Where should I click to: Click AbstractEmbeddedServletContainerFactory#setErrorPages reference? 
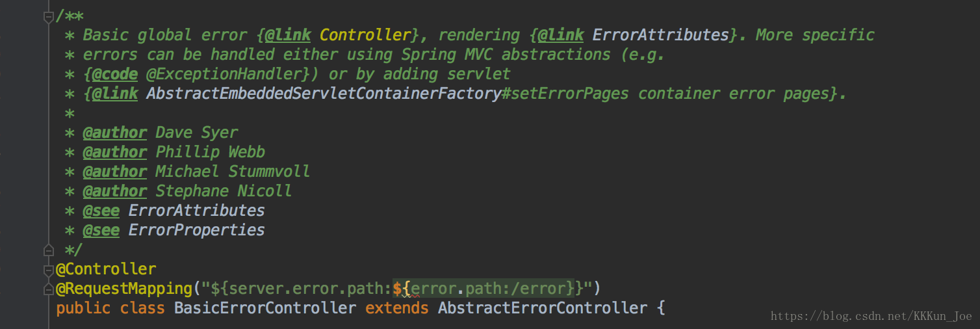[x=387, y=94]
